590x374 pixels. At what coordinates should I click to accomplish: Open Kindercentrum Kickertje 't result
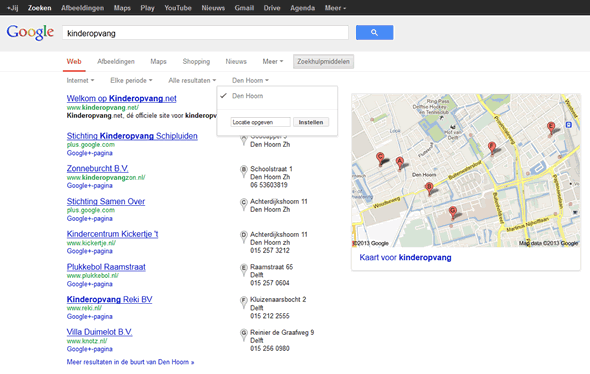coord(112,234)
